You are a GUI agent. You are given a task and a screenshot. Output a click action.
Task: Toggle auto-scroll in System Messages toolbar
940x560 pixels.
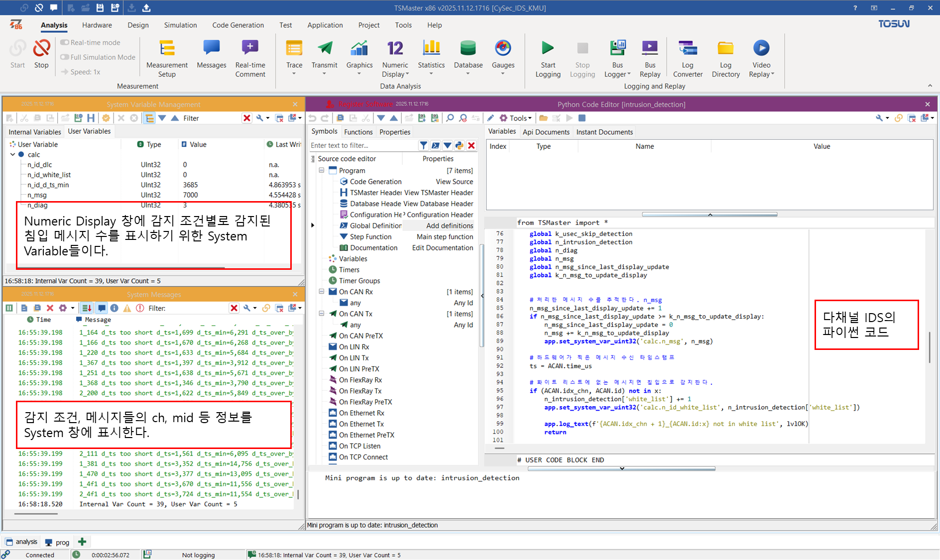click(87, 308)
